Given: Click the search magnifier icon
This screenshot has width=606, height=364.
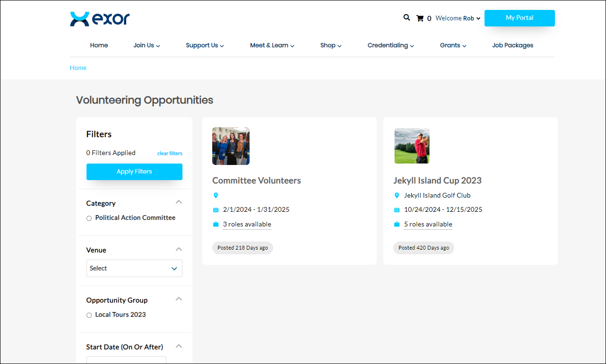Looking at the screenshot, I should coord(407,17).
